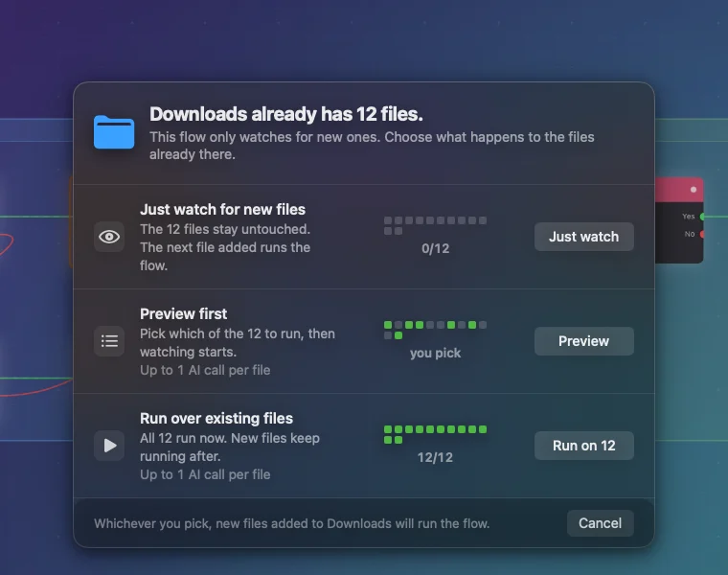Click the Yes output port on background node
The width and height of the screenshot is (728, 575).
702,217
